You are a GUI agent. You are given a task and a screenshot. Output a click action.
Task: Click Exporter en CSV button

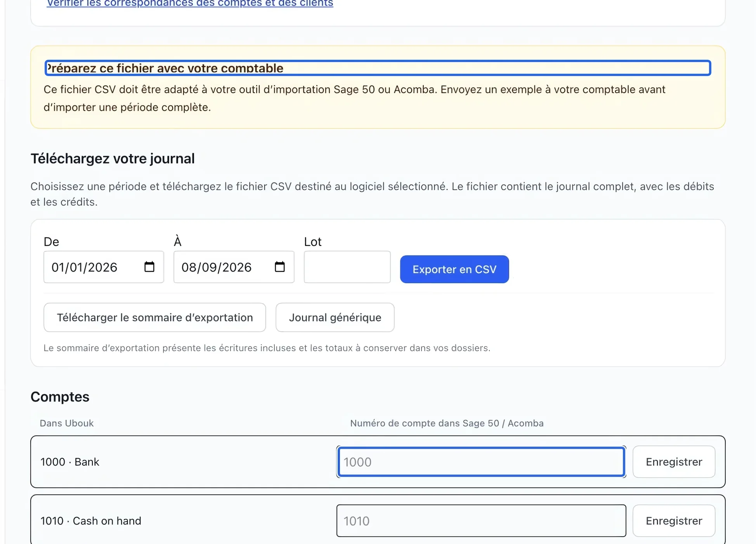pyautogui.click(x=454, y=269)
